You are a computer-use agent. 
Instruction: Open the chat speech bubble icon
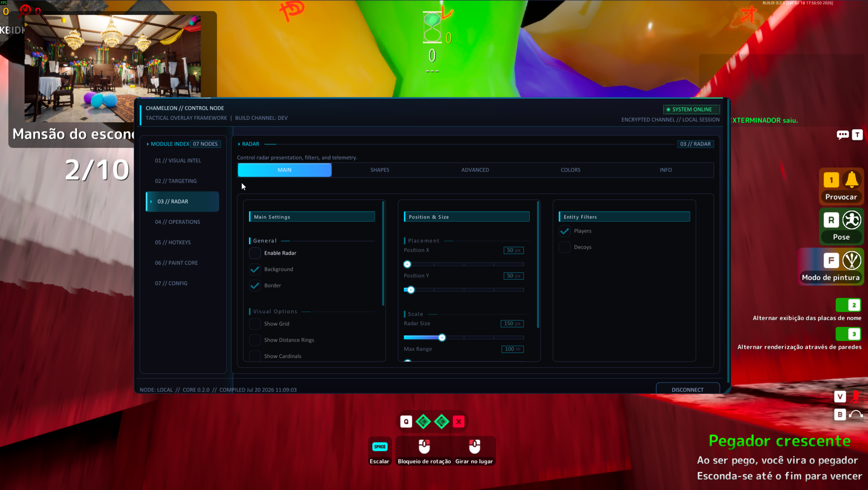coord(842,135)
